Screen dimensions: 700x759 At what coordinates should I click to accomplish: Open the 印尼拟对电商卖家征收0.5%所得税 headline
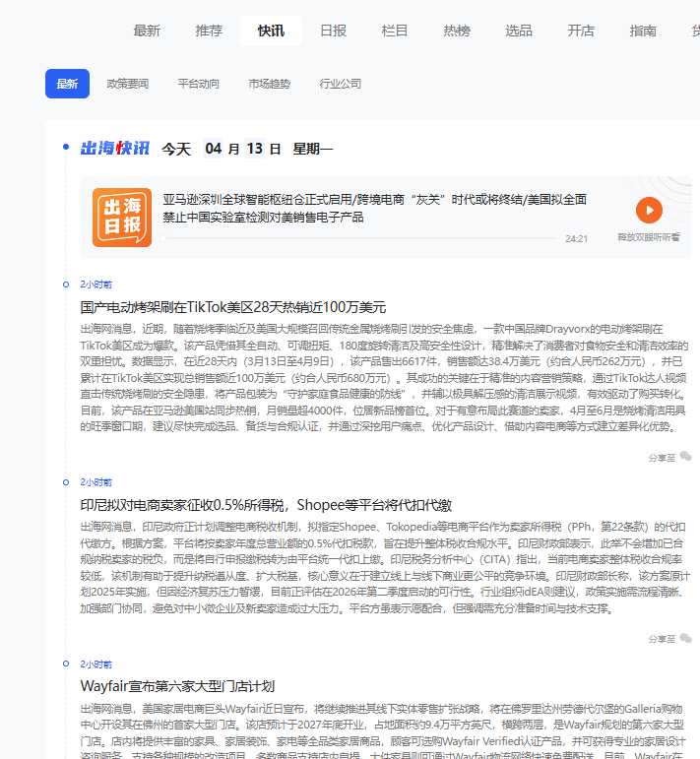(x=266, y=504)
